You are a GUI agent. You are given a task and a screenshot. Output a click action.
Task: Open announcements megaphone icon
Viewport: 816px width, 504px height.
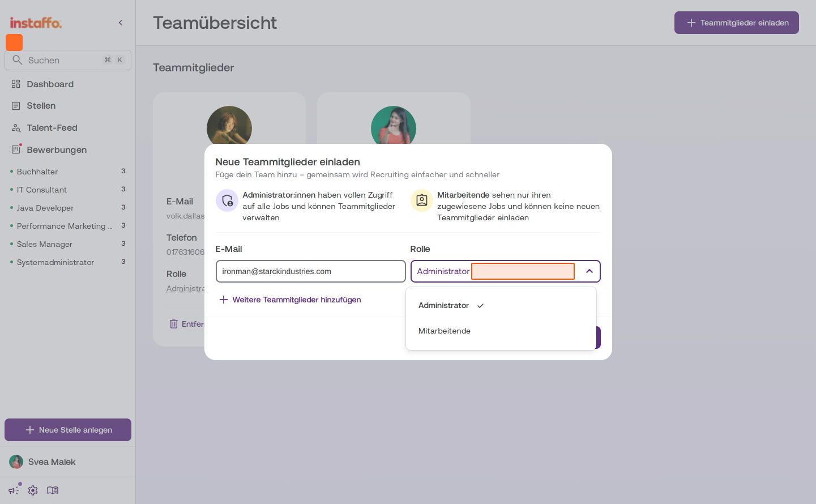[14, 490]
